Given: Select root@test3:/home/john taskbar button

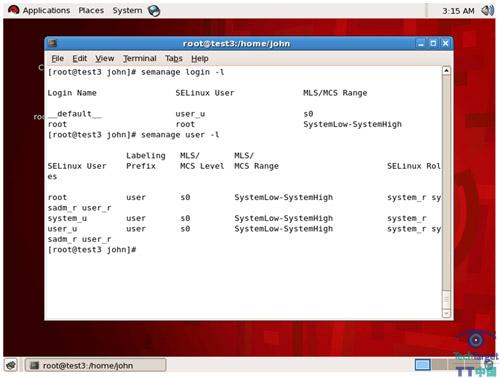Looking at the screenshot, I should click(95, 365).
